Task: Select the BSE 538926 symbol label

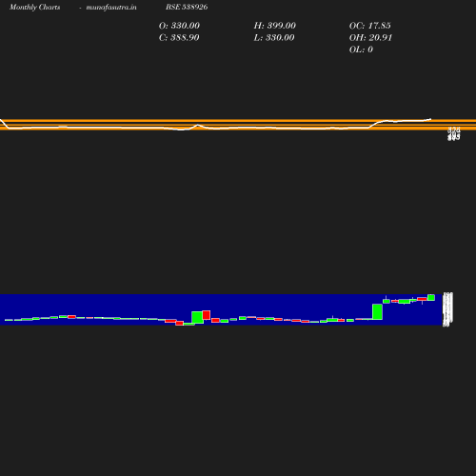Action: tap(187, 7)
